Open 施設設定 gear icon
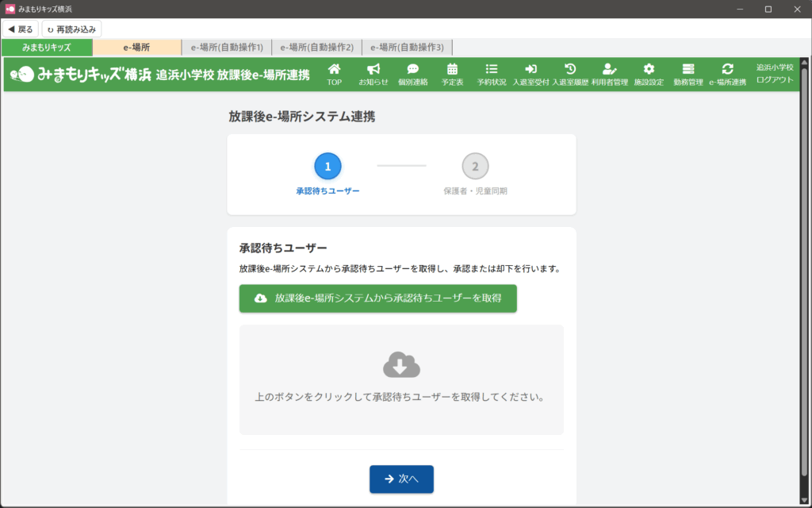Image resolution: width=812 pixels, height=508 pixels. pyautogui.click(x=649, y=70)
